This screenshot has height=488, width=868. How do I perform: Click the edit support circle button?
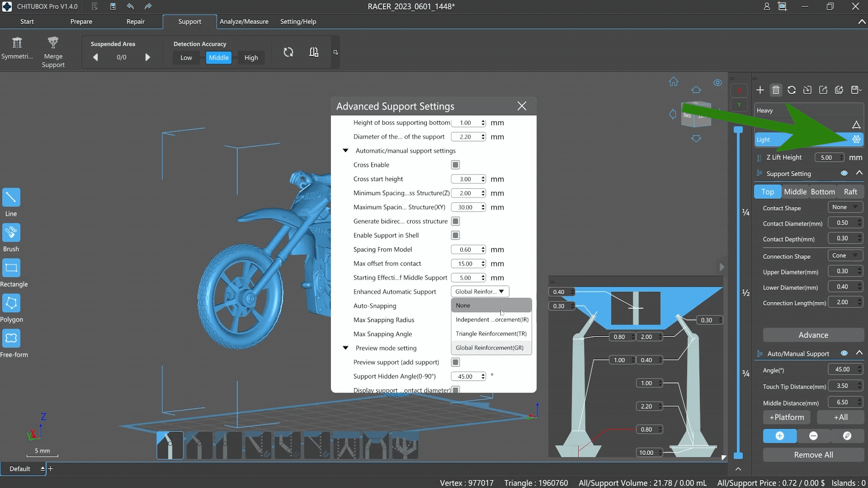click(847, 436)
